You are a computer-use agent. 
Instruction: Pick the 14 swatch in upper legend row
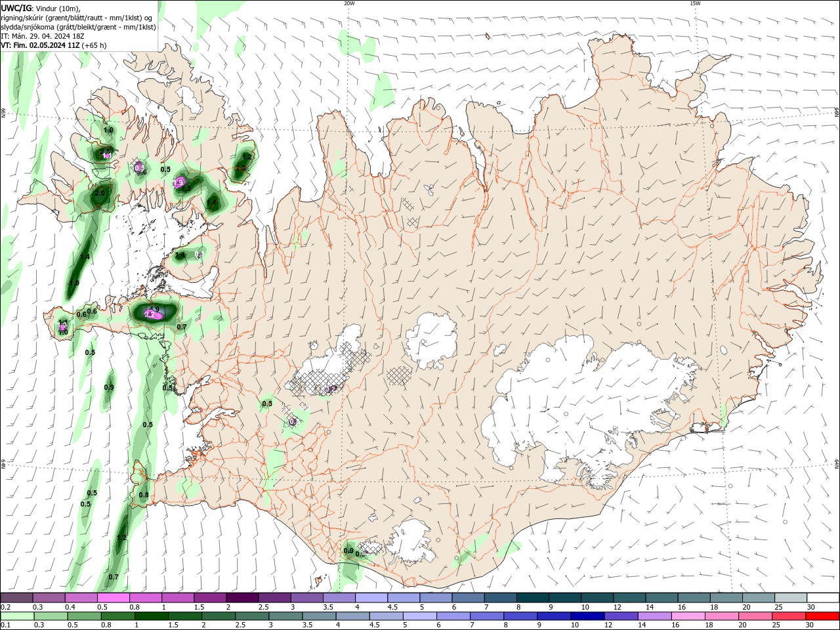[661, 597]
